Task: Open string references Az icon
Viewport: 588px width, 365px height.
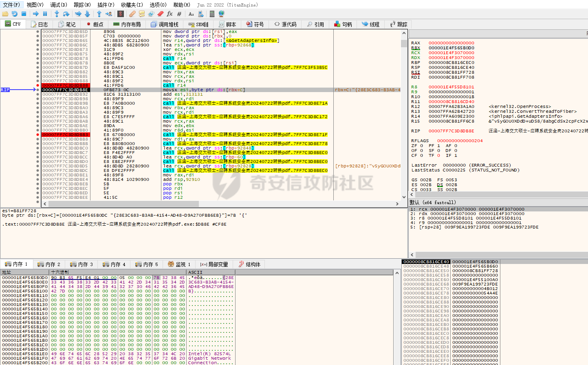Action: (x=191, y=14)
